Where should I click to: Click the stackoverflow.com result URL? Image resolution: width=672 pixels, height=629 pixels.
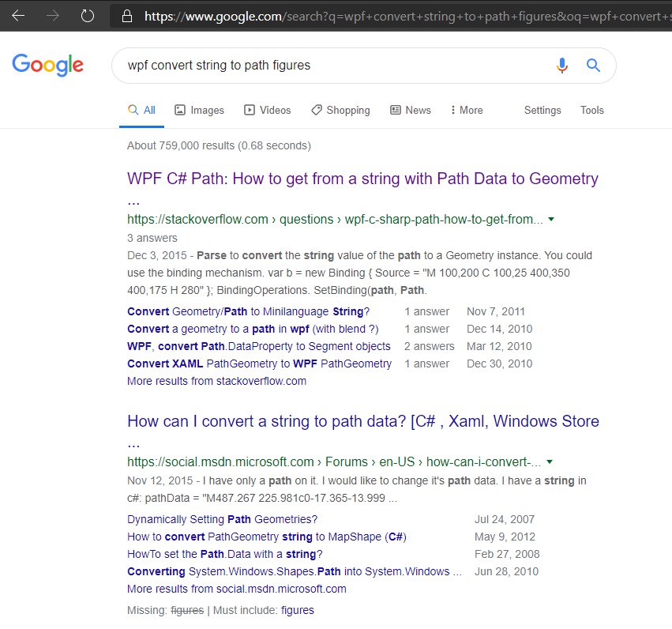point(335,219)
